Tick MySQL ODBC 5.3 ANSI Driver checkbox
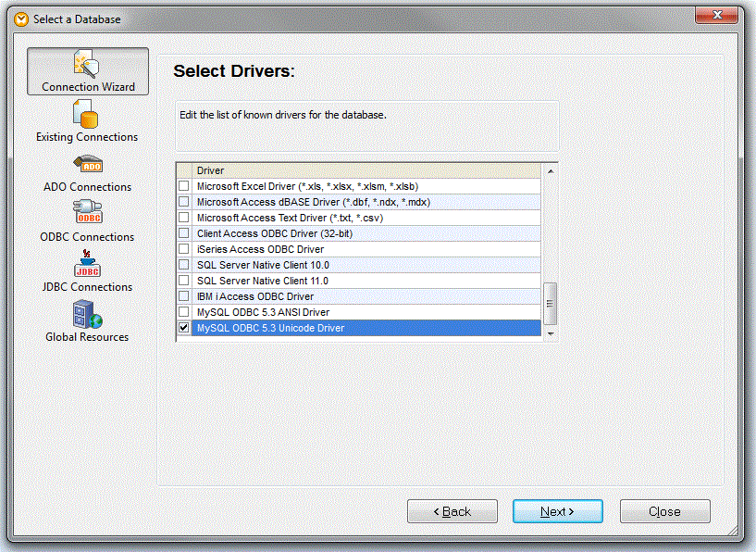Screen dimensions: 756x552 point(184,312)
